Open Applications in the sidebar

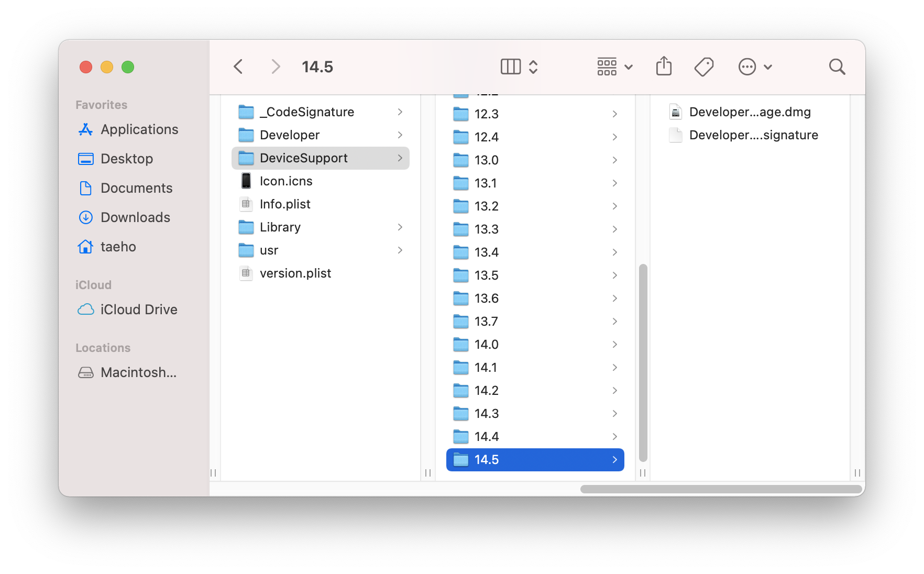pyautogui.click(x=128, y=129)
